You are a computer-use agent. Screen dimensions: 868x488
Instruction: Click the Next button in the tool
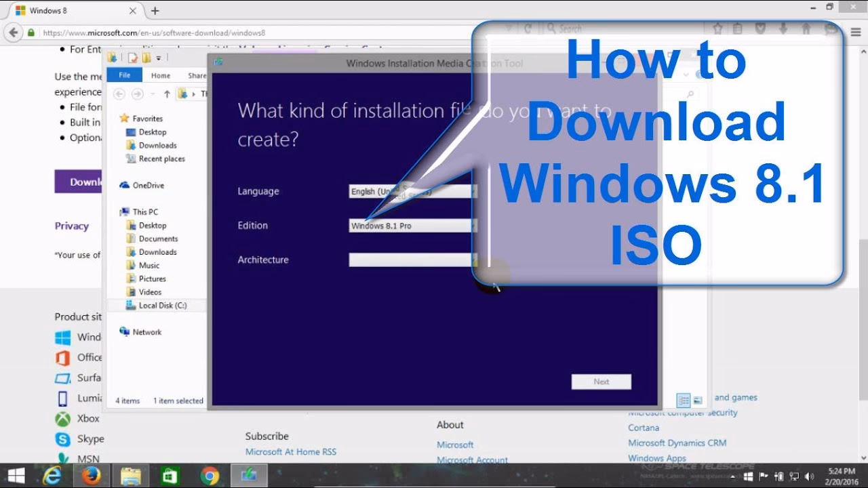click(600, 382)
